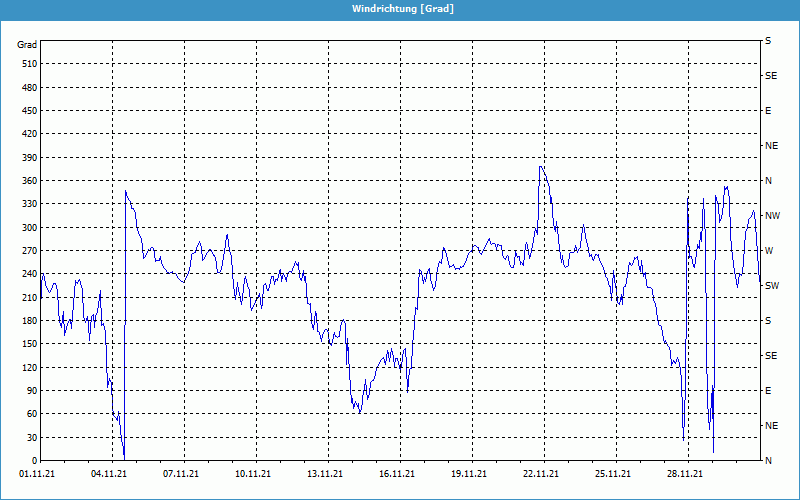Screen dimensions: 800x500
Task: Select the 01.11.21 date label
Action: [x=38, y=475]
